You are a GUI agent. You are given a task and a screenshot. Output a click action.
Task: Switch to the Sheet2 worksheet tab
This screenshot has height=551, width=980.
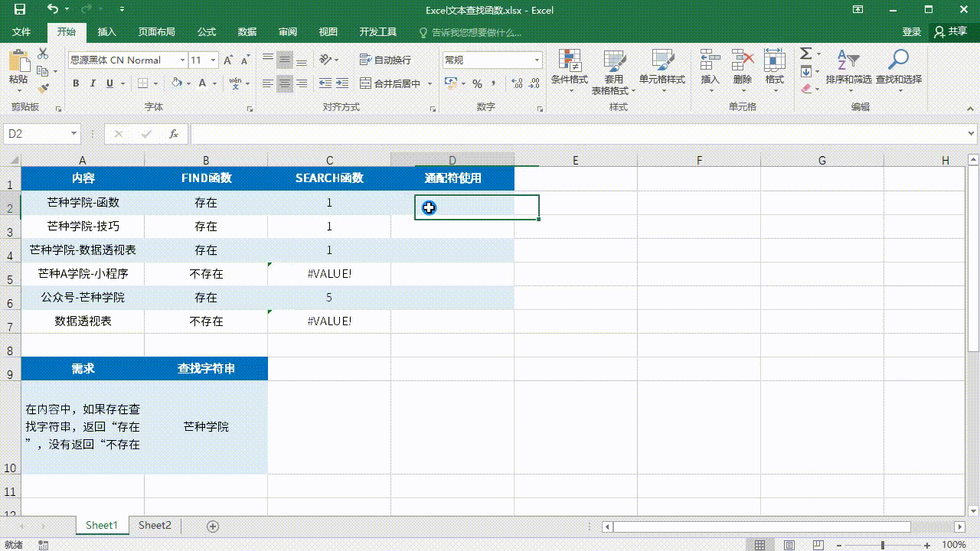click(x=155, y=526)
